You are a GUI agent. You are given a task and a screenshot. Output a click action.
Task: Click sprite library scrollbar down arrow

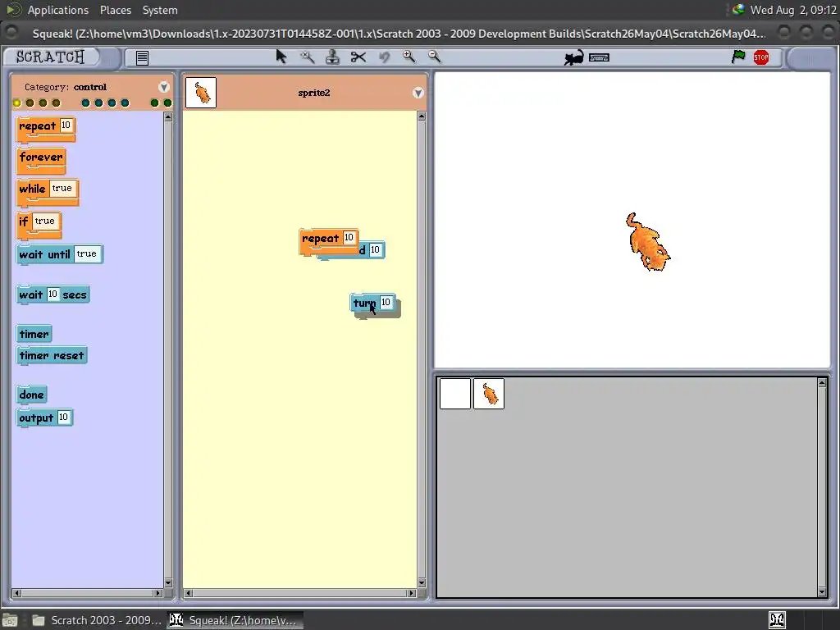pos(822,592)
